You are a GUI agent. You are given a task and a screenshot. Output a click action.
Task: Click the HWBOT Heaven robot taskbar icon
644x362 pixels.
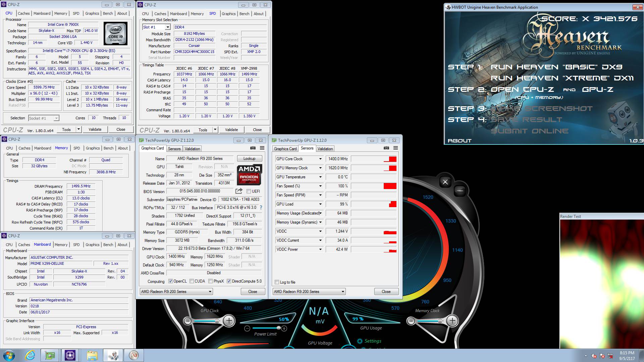(113, 355)
